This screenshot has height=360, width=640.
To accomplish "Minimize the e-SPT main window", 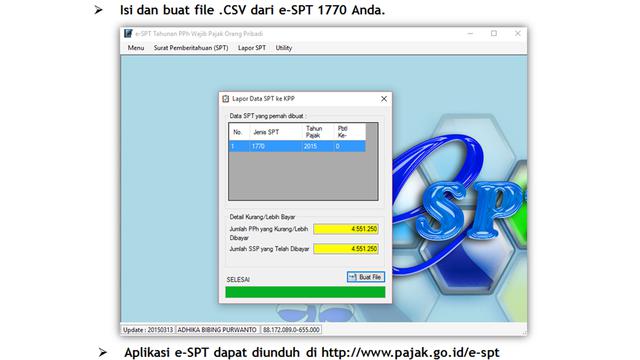I will point(470,33).
